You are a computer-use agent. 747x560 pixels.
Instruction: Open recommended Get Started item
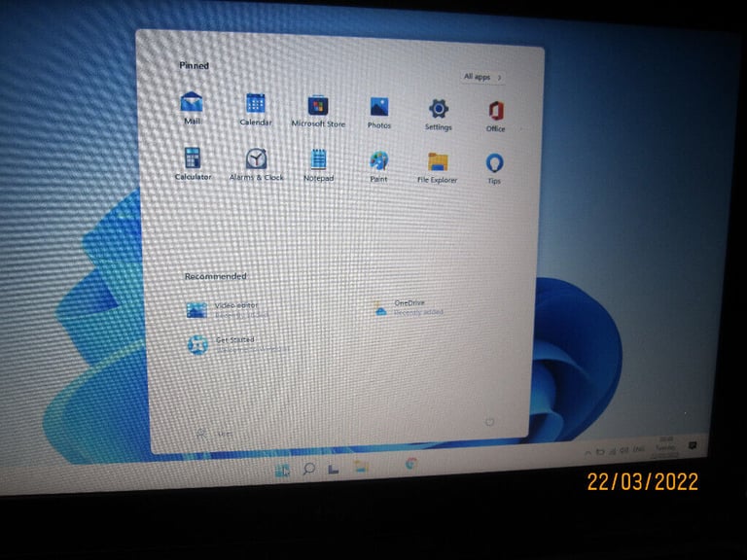pos(238,345)
